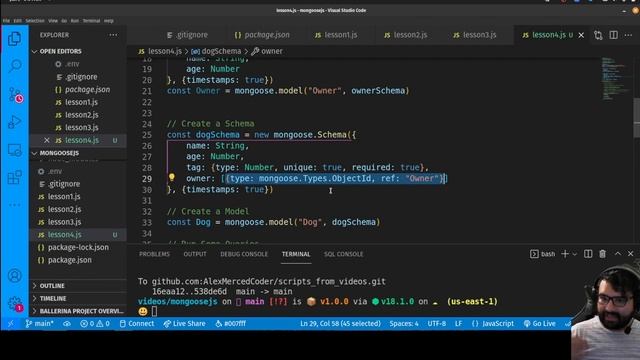
Task: Open the Remote Explorer view
Action: (x=15, y=150)
